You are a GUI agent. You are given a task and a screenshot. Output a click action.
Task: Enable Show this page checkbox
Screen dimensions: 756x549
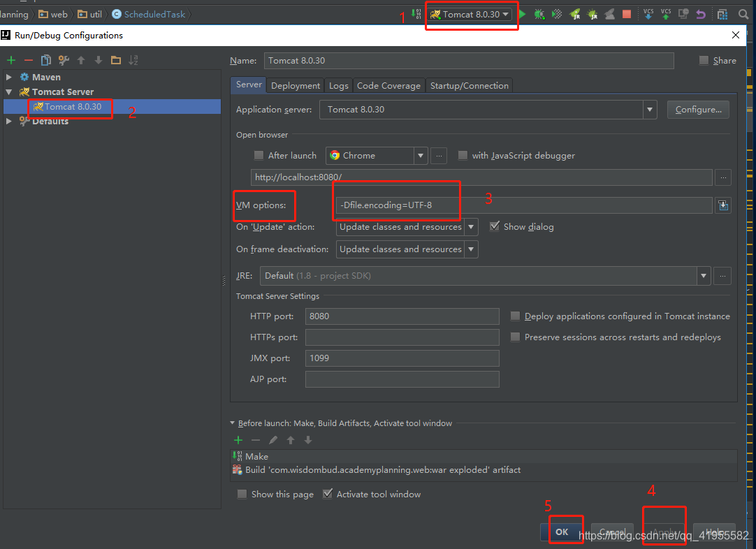click(x=242, y=494)
